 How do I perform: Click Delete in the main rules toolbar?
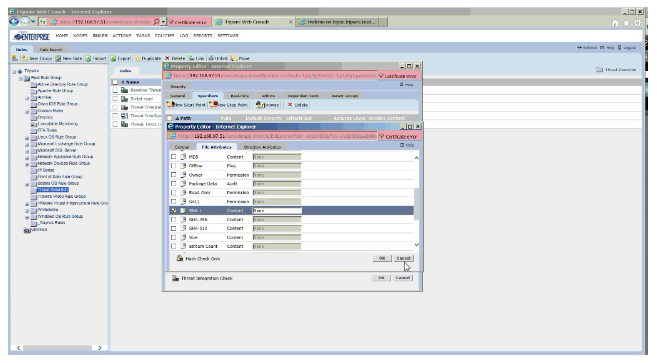click(175, 58)
